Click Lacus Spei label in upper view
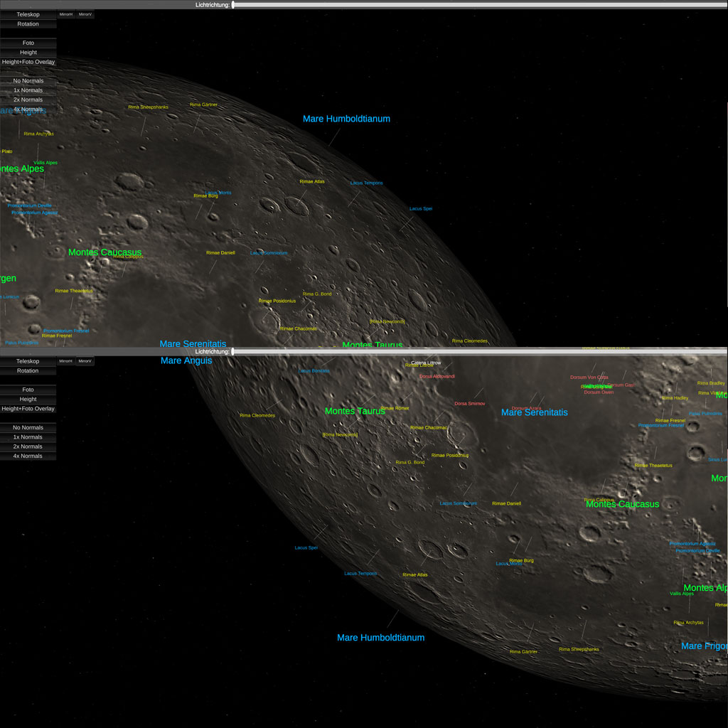The height and width of the screenshot is (728, 728). point(421,209)
